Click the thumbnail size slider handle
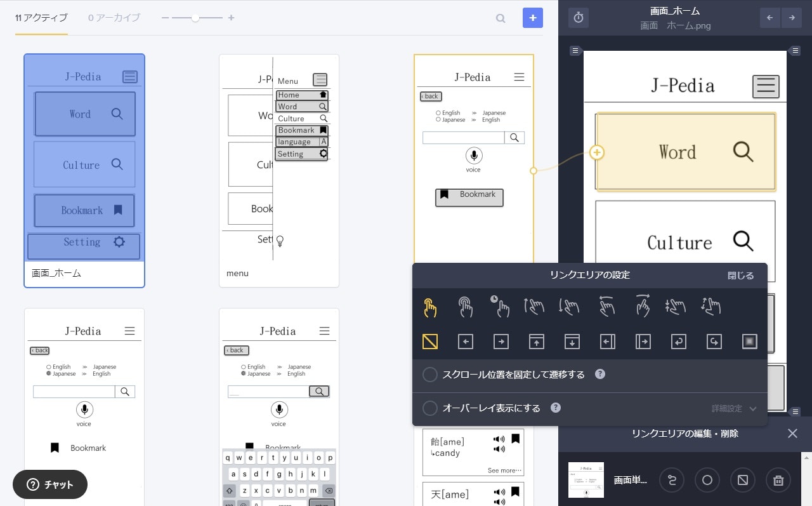The image size is (812, 506). (x=195, y=18)
